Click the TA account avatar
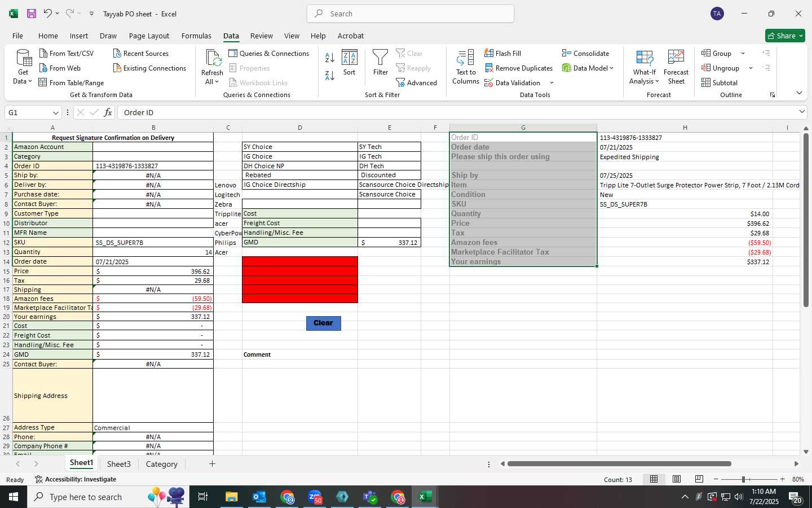The width and height of the screenshot is (812, 508). tap(717, 14)
